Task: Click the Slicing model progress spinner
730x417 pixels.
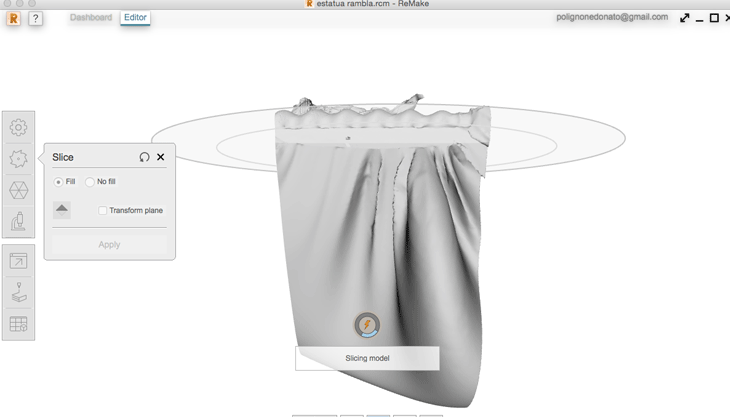Action: [367, 324]
